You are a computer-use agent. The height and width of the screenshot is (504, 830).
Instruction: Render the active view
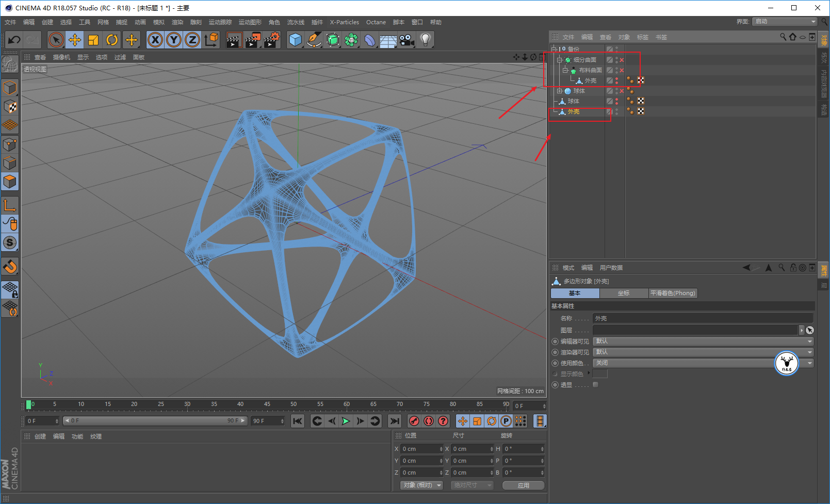tap(234, 40)
